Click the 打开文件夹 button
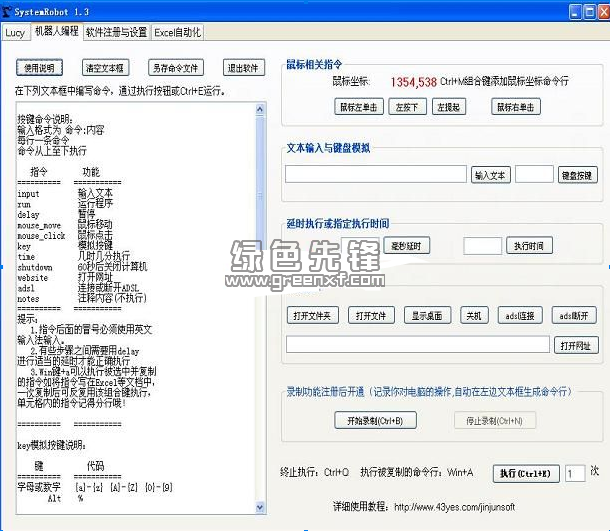The height and width of the screenshot is (531, 610). [314, 315]
